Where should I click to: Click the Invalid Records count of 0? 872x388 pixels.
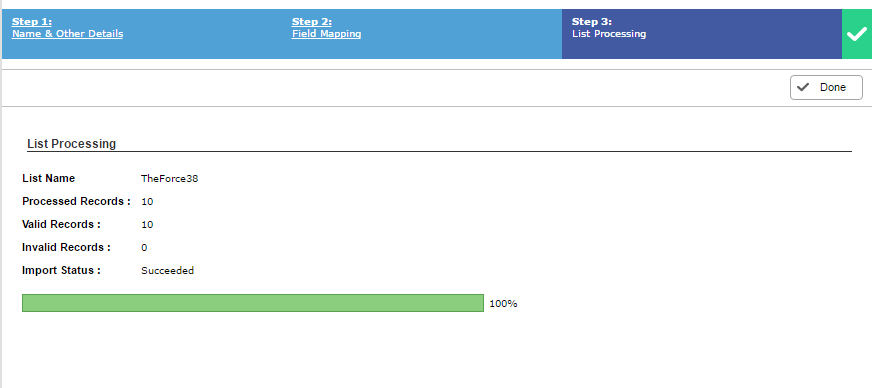144,247
